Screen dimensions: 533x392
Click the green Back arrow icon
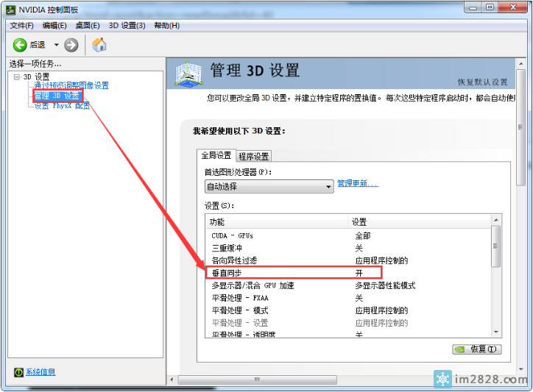(20, 45)
